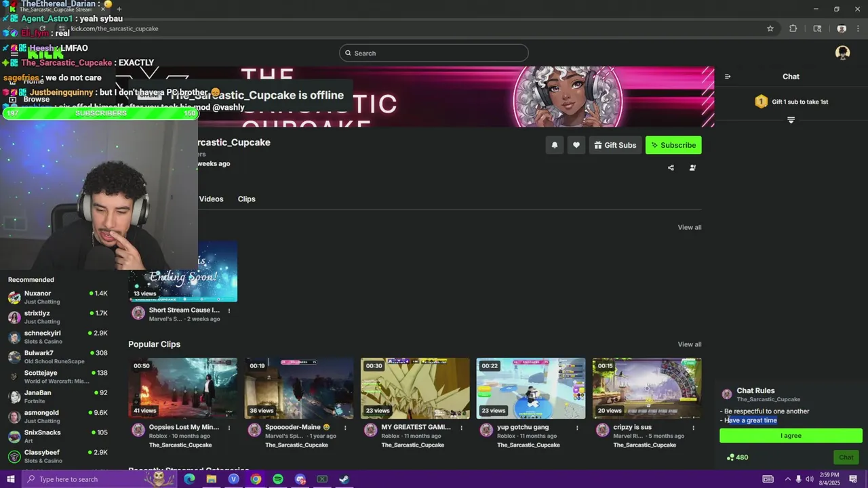This screenshot has width=868, height=488.
Task: Open the Chrome profile avatar
Action: (x=842, y=28)
